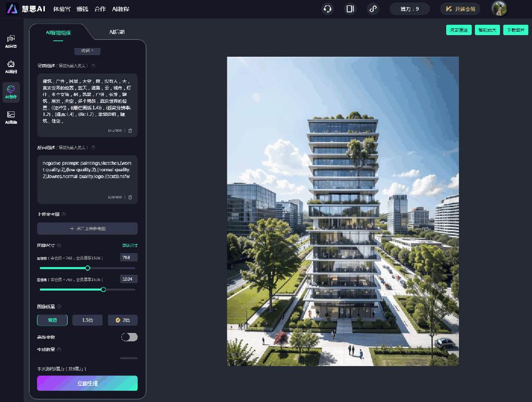Choose 1.5倍 image quality option
Viewport: 532px width, 402px height.
point(87,320)
